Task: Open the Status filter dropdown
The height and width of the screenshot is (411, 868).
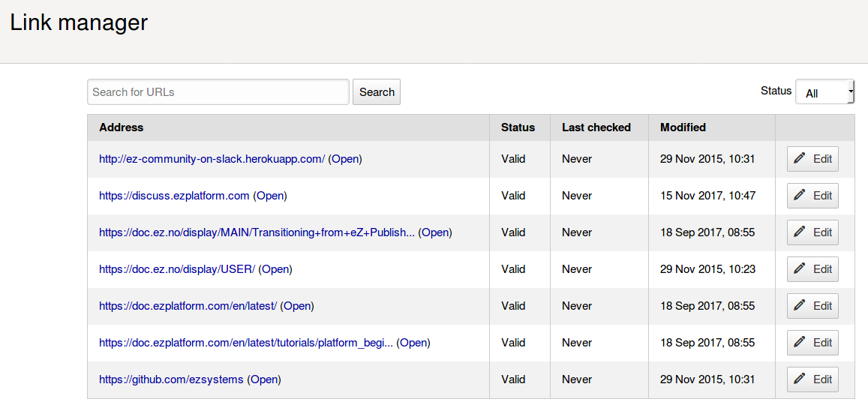Action: pyautogui.click(x=824, y=91)
